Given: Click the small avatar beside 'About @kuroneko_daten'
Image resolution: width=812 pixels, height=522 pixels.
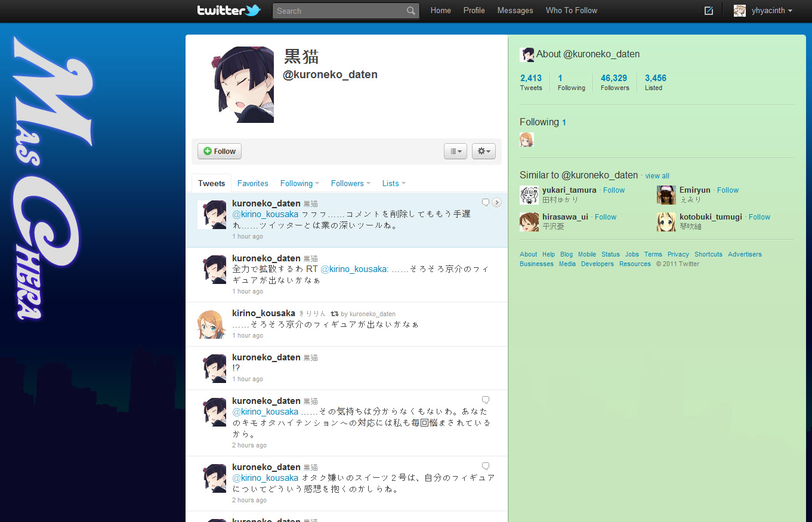Looking at the screenshot, I should coord(527,55).
